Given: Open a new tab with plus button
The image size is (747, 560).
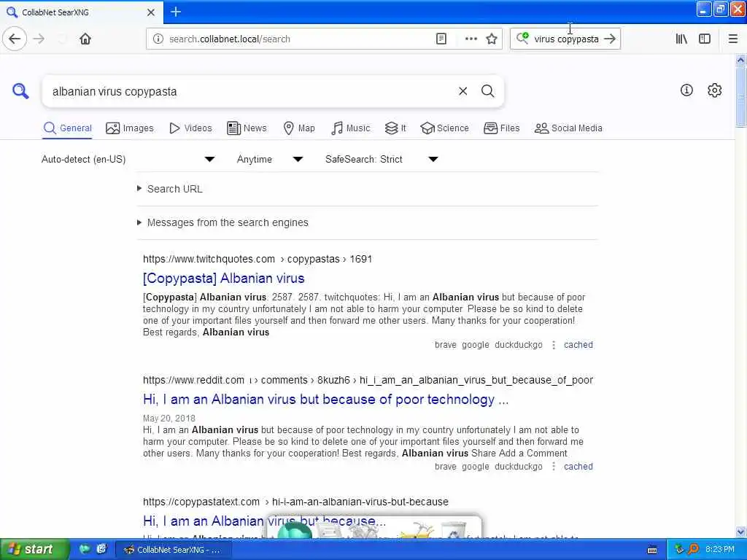Looking at the screenshot, I should tap(176, 12).
